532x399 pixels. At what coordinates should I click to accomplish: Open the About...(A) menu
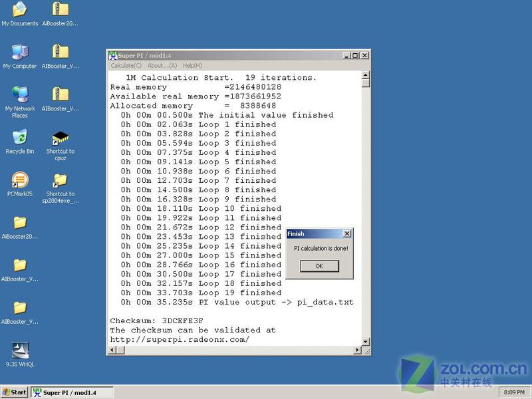pos(162,65)
